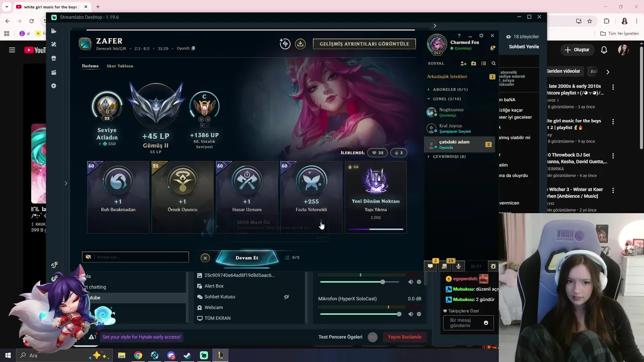Click the League chat message input field
The width and height of the screenshot is (644, 362).
pyautogui.click(x=135, y=257)
